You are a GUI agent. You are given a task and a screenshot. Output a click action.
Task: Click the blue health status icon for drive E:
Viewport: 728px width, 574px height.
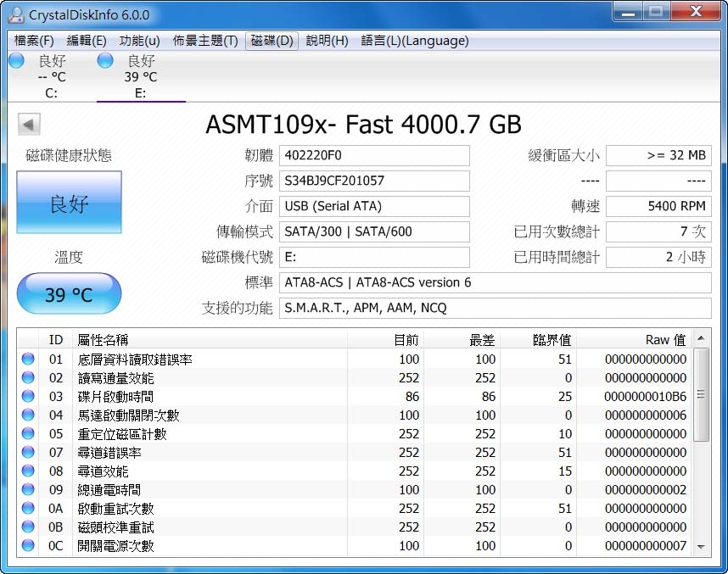pyautogui.click(x=105, y=61)
